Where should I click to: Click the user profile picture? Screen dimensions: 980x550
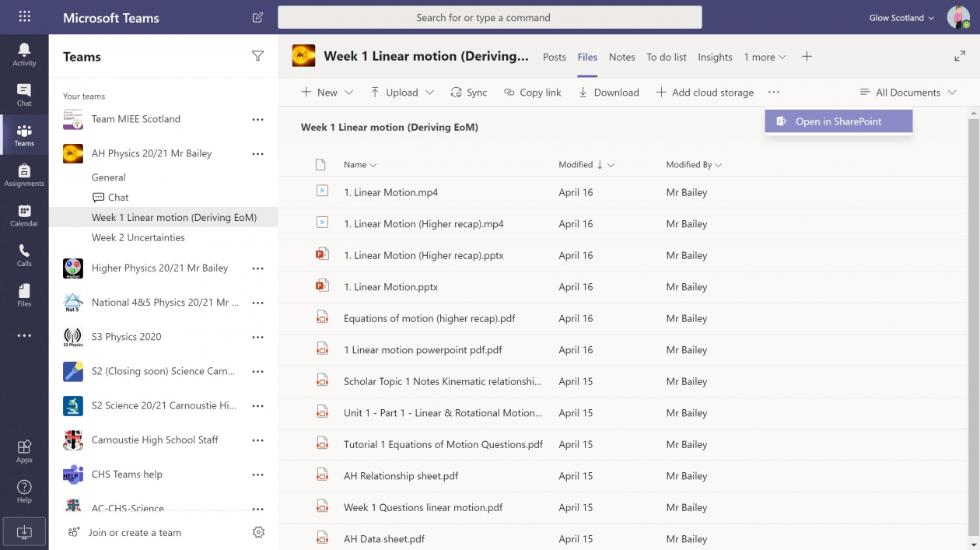957,17
